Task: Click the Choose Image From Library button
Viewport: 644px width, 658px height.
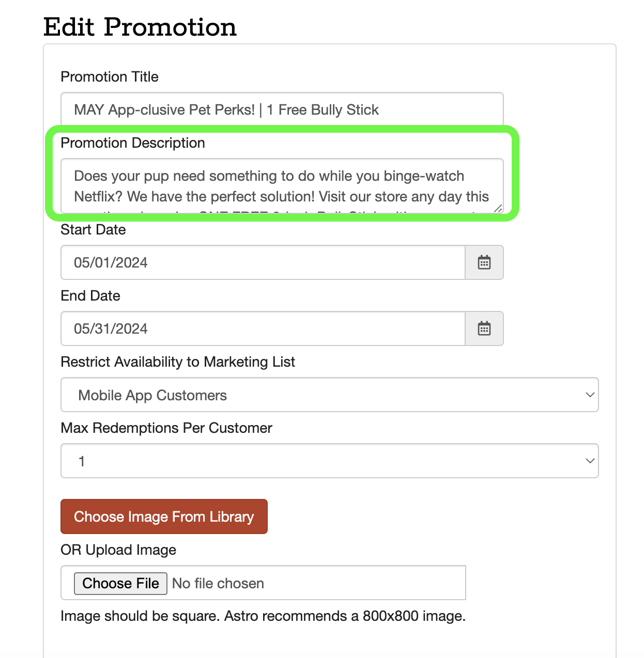Action: (x=164, y=516)
